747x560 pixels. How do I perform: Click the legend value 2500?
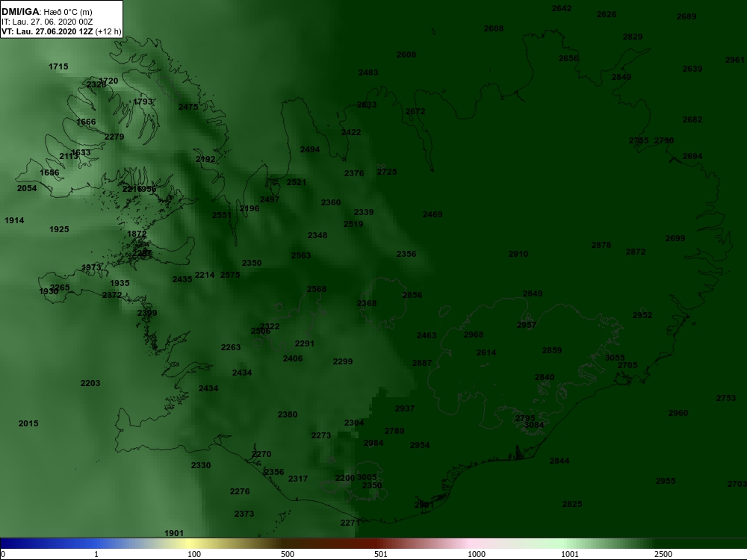(663, 554)
